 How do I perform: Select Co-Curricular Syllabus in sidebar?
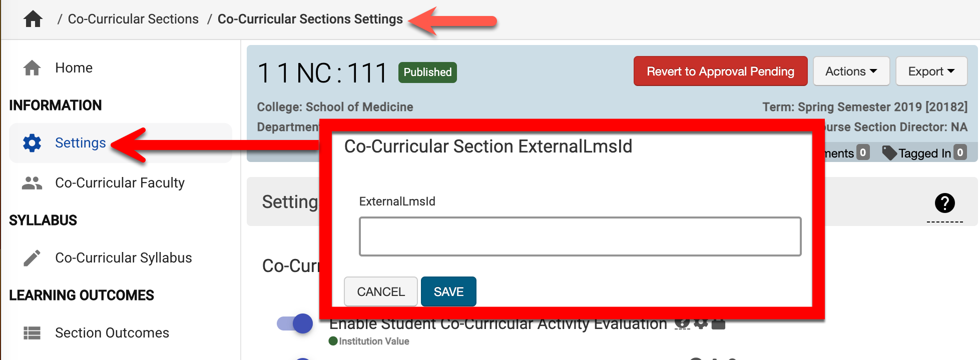pos(123,258)
